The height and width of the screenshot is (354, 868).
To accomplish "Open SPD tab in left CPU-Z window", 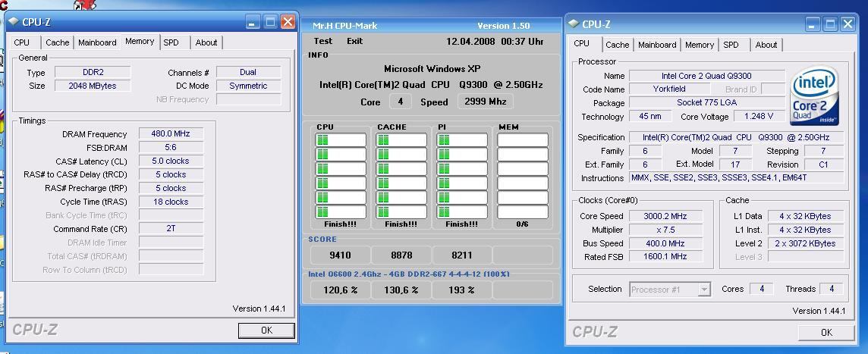I will 171,42.
